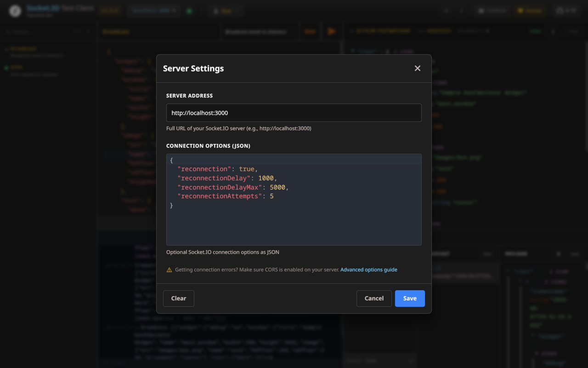Click the "SERVER ADDRESS" label

[x=189, y=96]
